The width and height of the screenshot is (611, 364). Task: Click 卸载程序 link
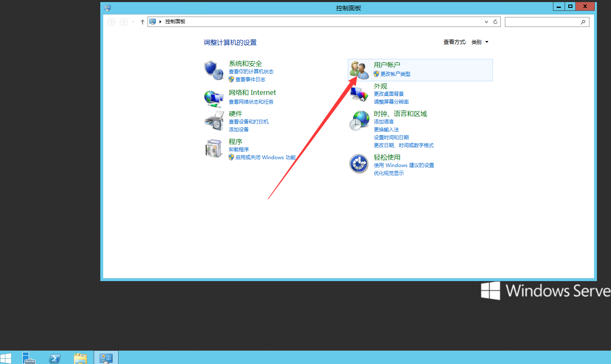239,149
